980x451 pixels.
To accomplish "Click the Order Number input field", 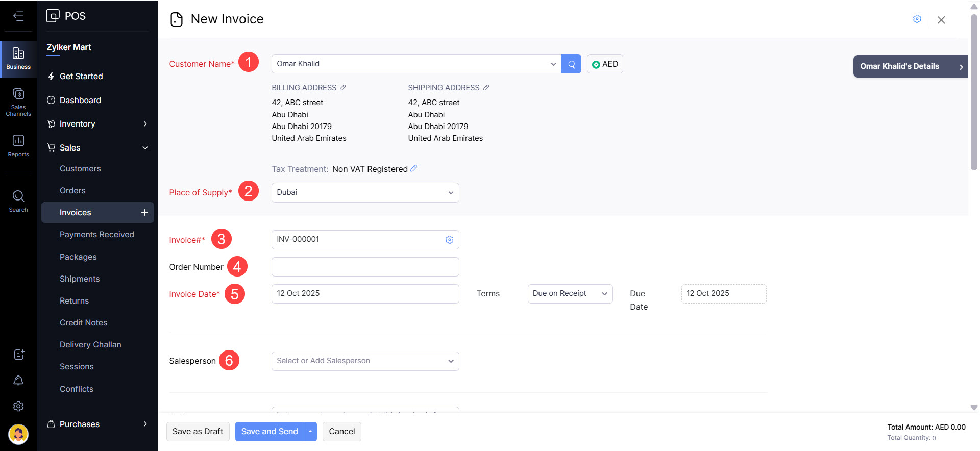I will 365,267.
